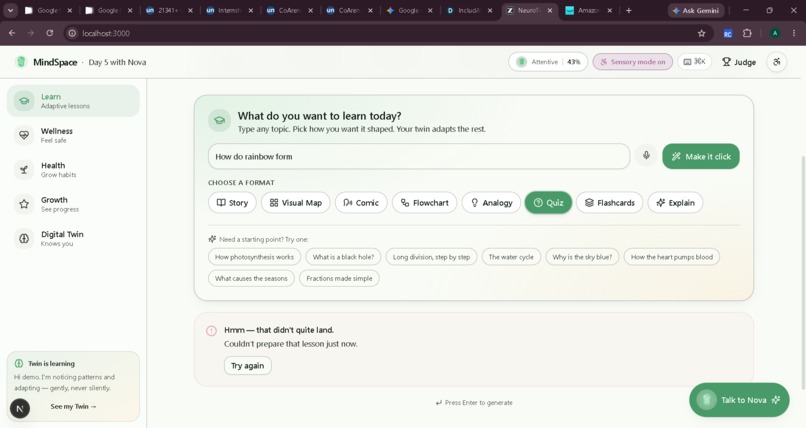Open the Chrome three-dot menu
806x428 pixels.
point(794,33)
